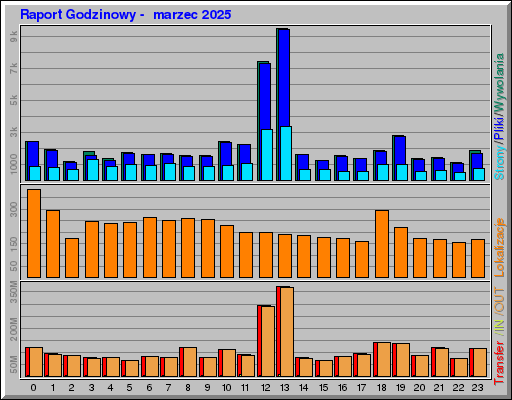512x400 pixels.
Task: Click hour label '16' on the x-axis
Action: coord(342,388)
